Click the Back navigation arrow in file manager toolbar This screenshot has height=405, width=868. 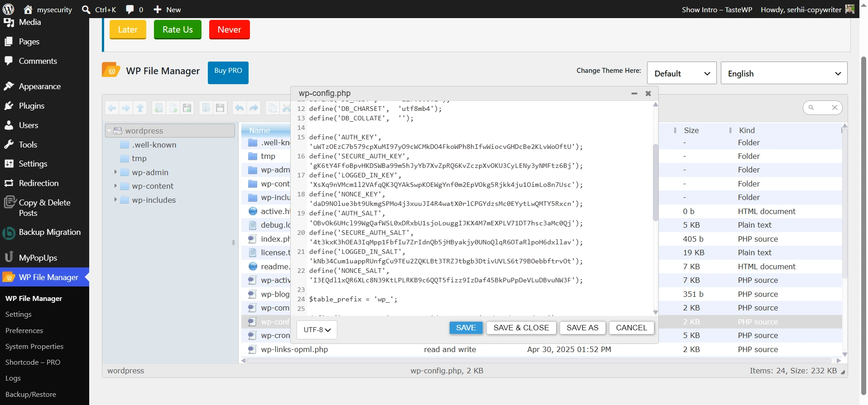[112, 108]
